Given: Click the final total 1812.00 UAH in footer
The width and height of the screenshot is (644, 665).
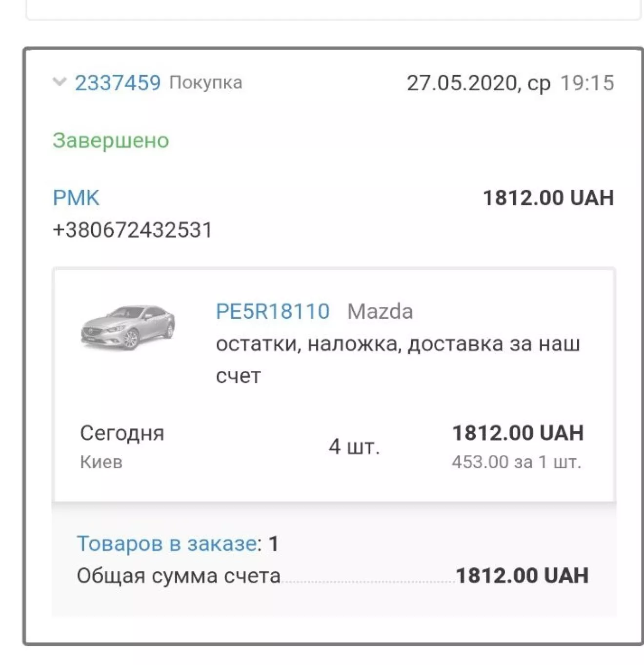Looking at the screenshot, I should point(522,576).
